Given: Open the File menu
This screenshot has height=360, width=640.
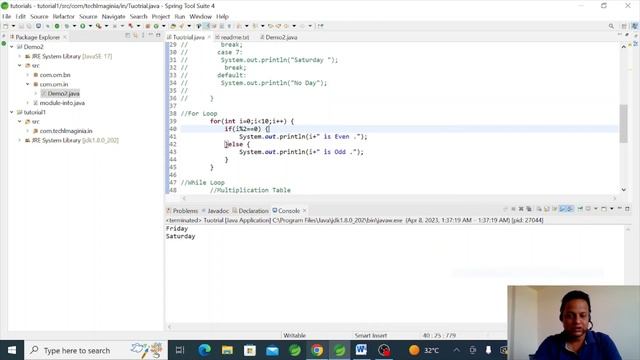Looking at the screenshot, I should point(7,17).
